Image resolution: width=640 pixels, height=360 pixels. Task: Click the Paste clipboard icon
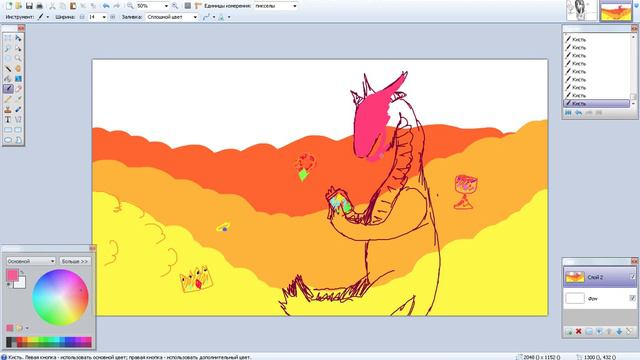click(x=73, y=6)
